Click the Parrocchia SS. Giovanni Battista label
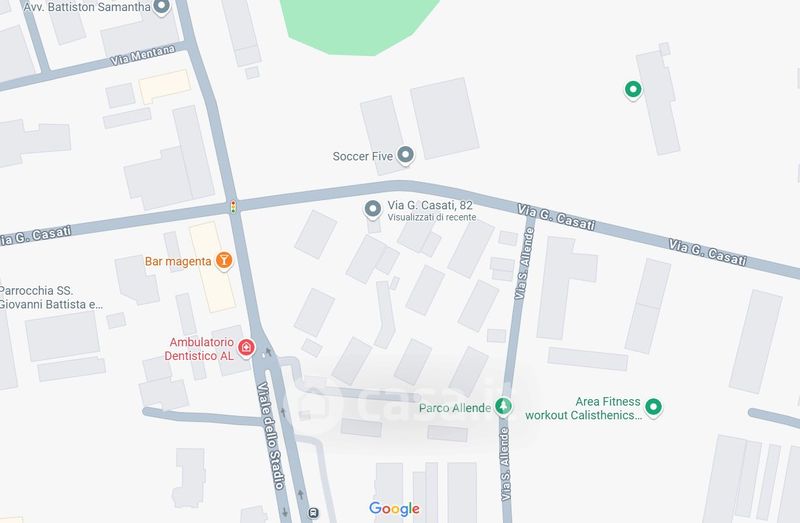Screen dimensions: 800x523 tap(51, 297)
